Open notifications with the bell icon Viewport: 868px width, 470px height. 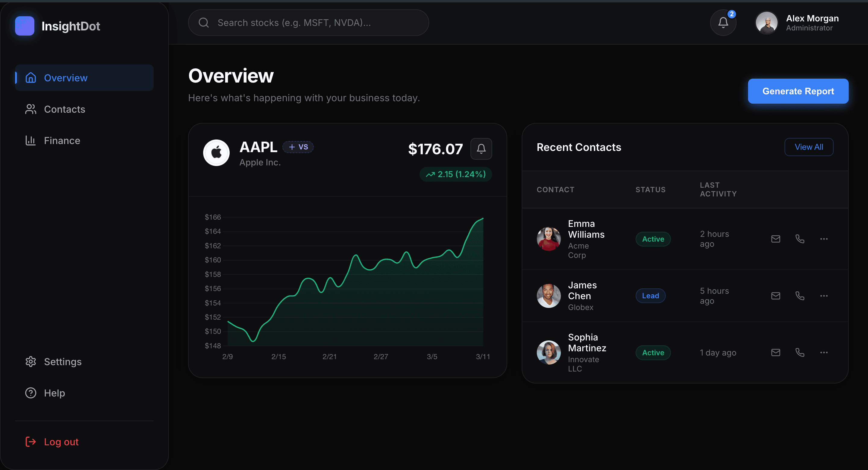[x=723, y=22]
